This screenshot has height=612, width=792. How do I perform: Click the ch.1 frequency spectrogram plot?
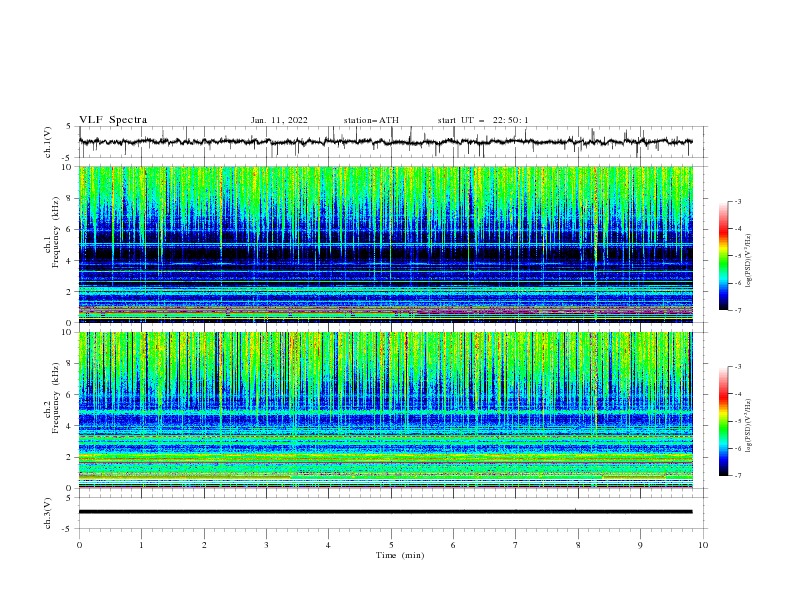tap(386, 244)
